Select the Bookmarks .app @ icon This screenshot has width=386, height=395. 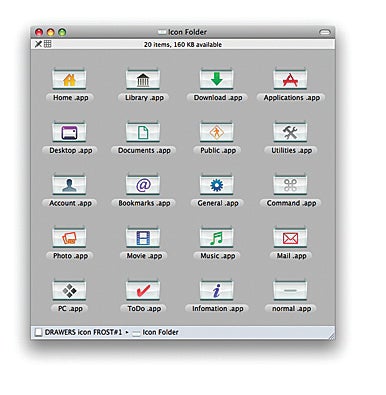click(143, 184)
